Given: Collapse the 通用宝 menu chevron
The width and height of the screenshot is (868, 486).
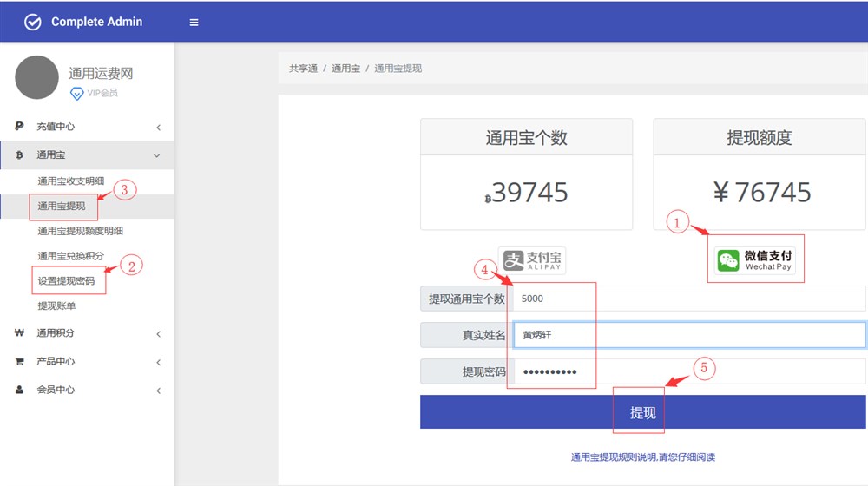Looking at the screenshot, I should (156, 155).
